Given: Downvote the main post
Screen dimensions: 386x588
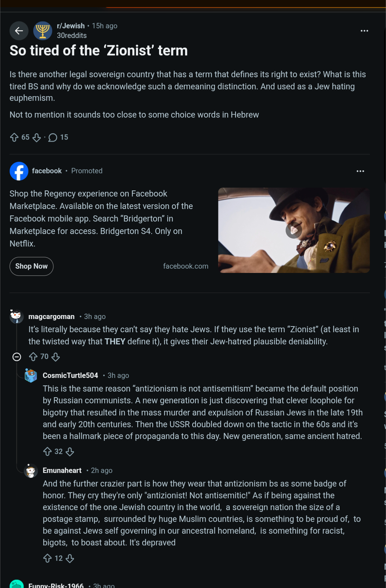Looking at the screenshot, I should pyautogui.click(x=36, y=138).
